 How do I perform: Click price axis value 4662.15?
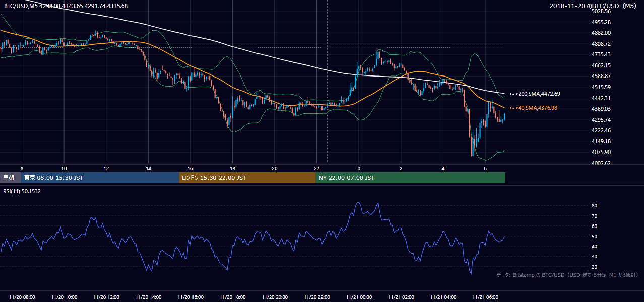[601, 65]
